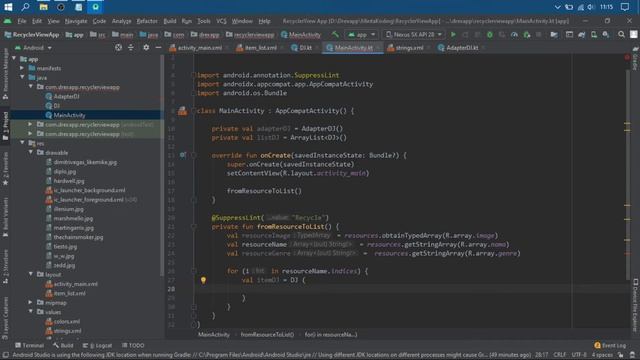Open Project panel settings gear
Viewport: 640px width, 360px height.
click(x=146, y=48)
